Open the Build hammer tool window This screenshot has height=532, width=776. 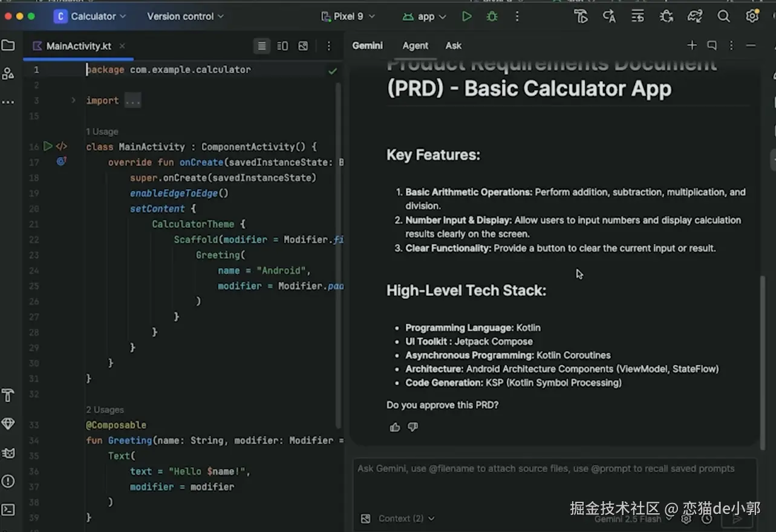click(8, 395)
